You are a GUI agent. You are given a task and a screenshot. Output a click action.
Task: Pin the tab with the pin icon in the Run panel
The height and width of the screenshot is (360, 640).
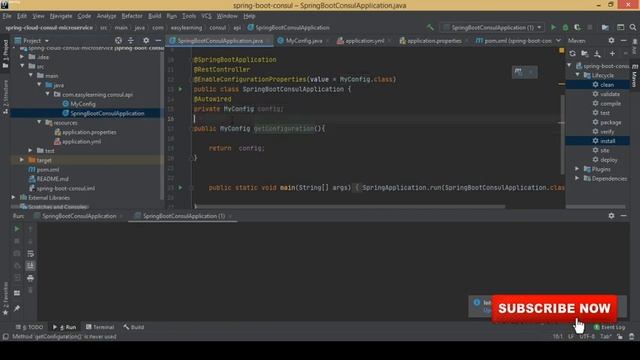pyautogui.click(x=17, y=308)
